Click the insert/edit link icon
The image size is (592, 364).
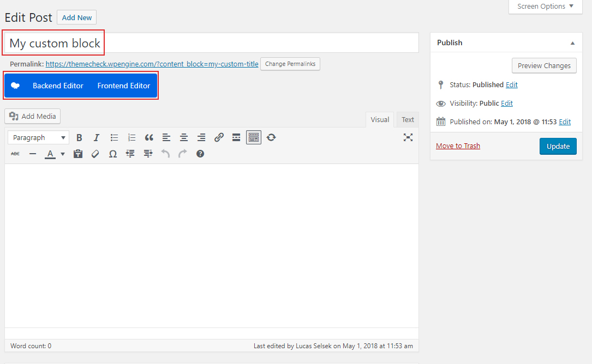point(219,138)
